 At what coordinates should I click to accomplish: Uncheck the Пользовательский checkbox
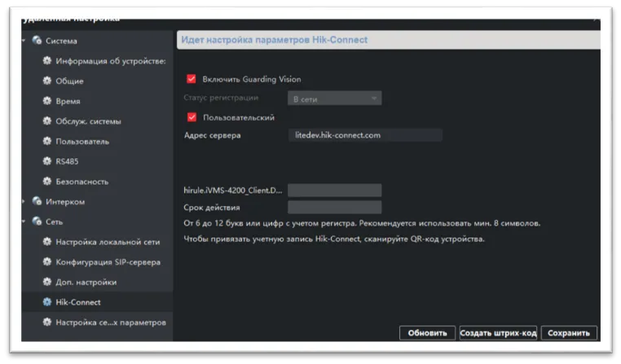click(x=192, y=117)
